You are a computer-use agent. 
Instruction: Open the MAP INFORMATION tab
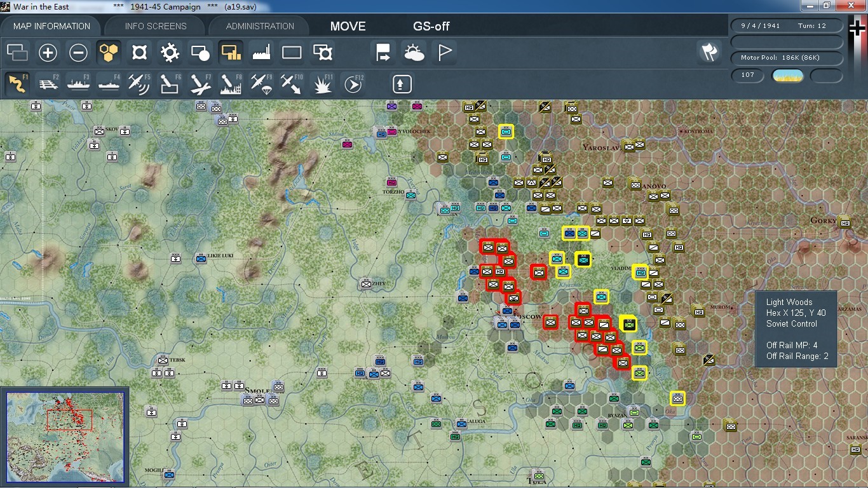click(51, 26)
